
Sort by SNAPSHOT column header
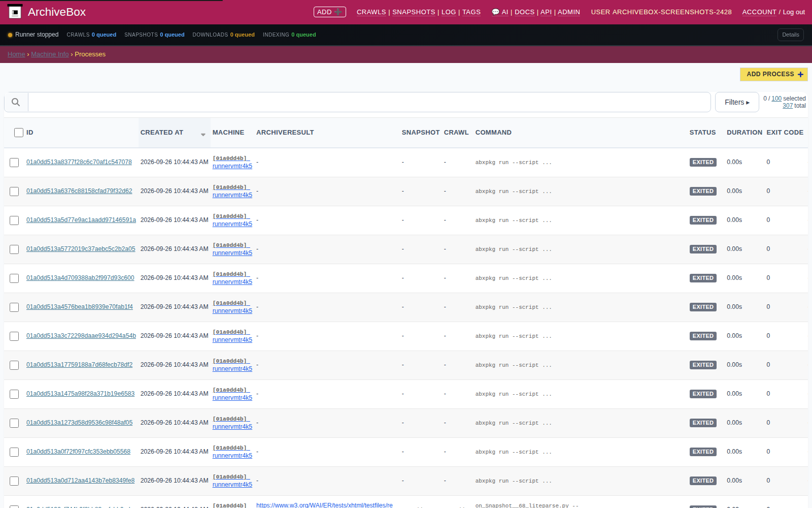421,133
